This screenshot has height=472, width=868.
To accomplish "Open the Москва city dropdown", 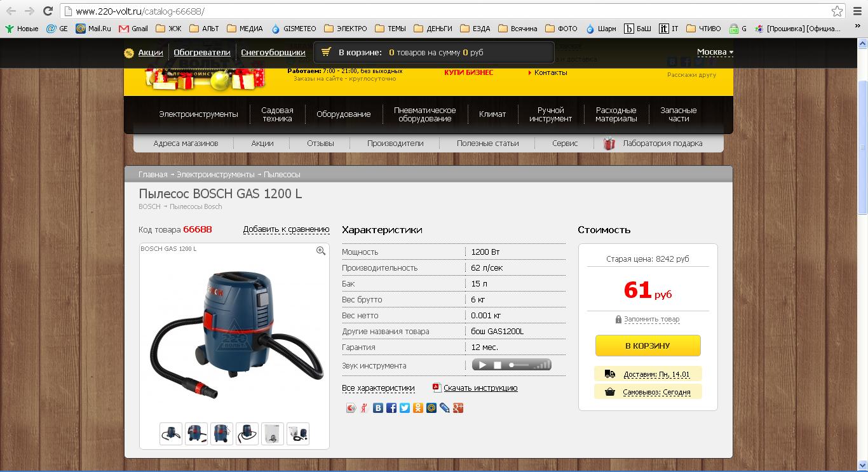I will tap(715, 52).
